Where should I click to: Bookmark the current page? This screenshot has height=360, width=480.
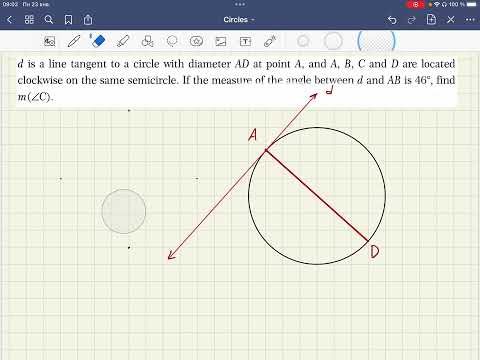[x=68, y=20]
